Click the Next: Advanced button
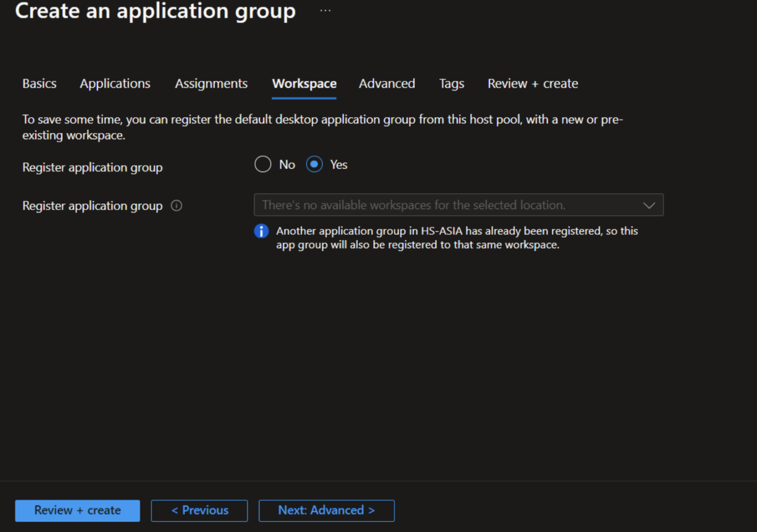Viewport: 757px width, 532px height. 326,510
